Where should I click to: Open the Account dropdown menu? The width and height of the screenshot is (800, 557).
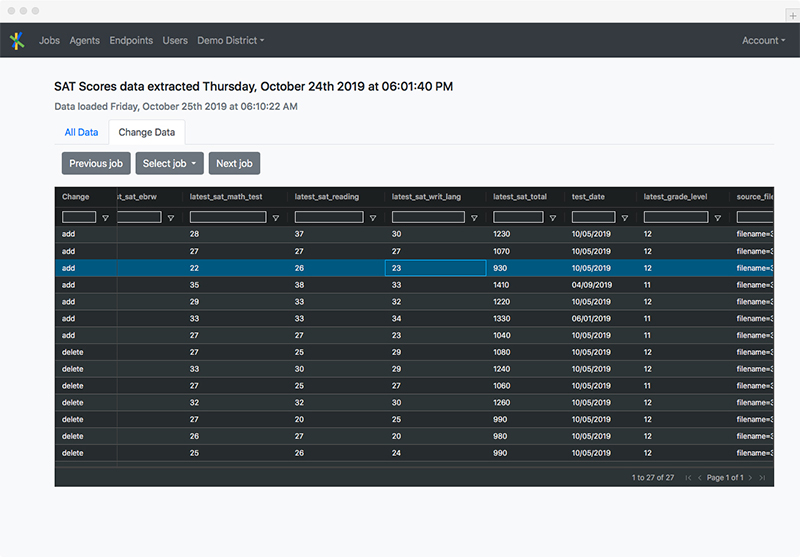[763, 41]
